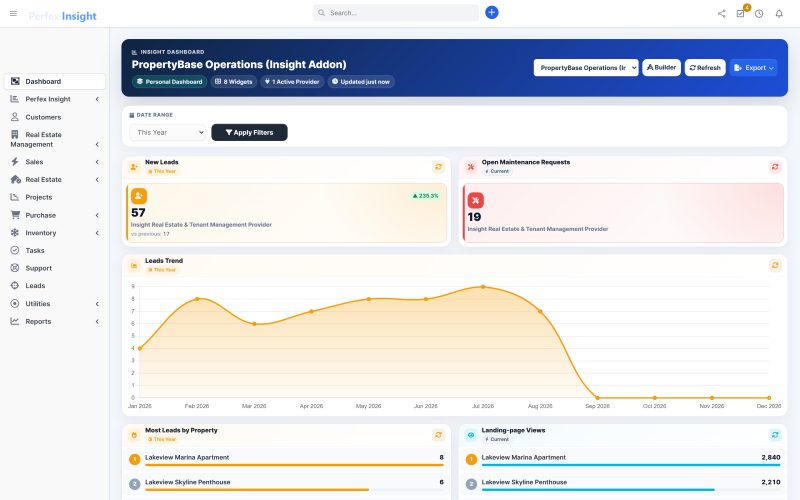Viewport: 800px width, 500px height.
Task: Click the Personal Dashboard badge
Action: pos(169,82)
